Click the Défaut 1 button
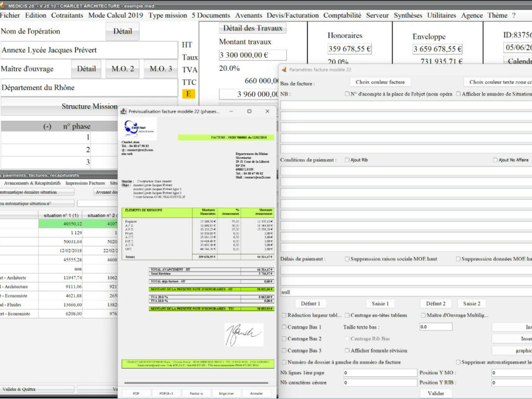This screenshot has width=532, height=399. click(x=310, y=303)
